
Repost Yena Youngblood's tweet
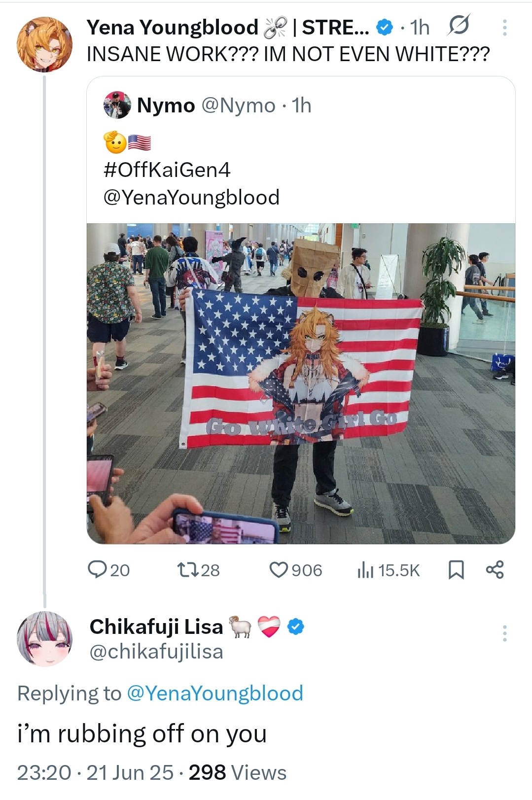pyautogui.click(x=198, y=570)
